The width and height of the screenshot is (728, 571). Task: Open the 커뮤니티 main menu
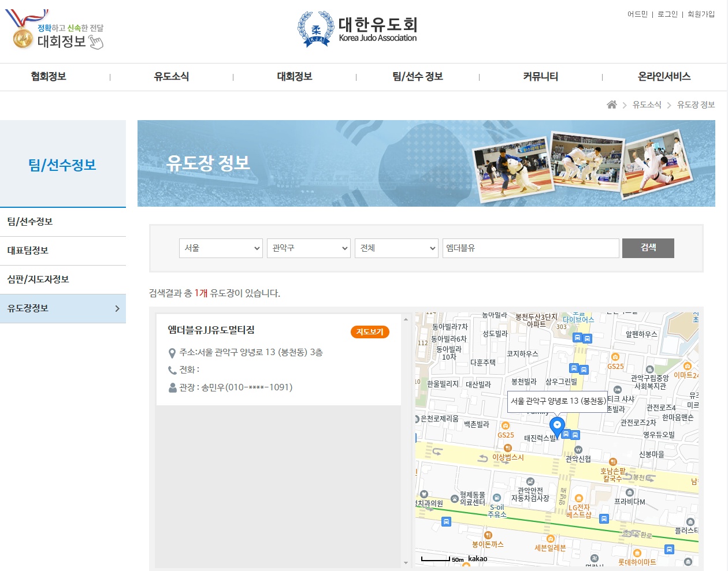coord(540,77)
